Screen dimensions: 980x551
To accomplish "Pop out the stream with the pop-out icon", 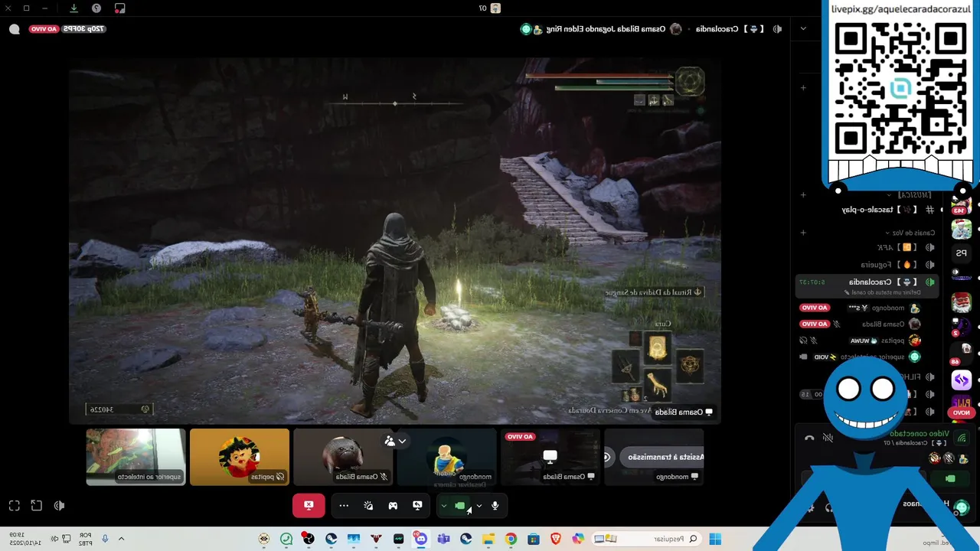I will [x=37, y=505].
